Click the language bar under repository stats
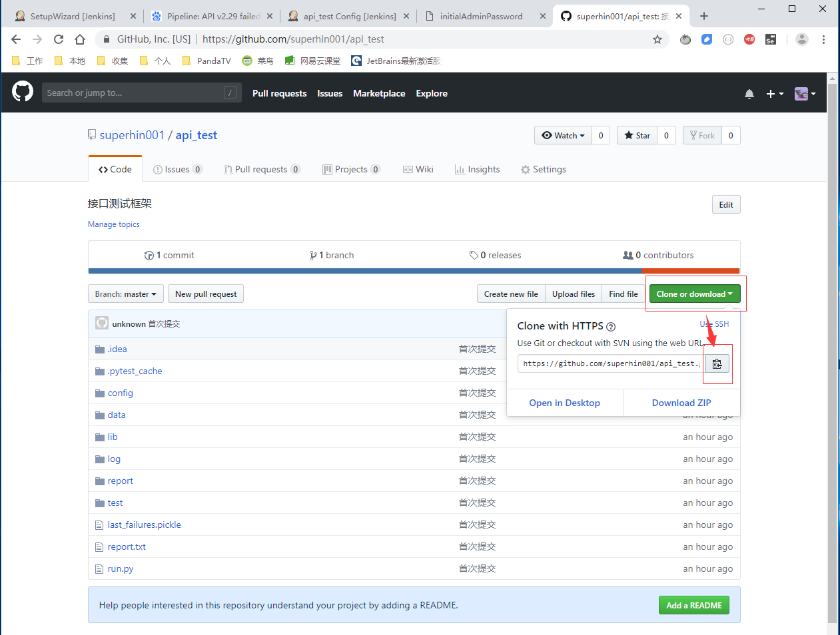The width and height of the screenshot is (840, 635). (414, 271)
